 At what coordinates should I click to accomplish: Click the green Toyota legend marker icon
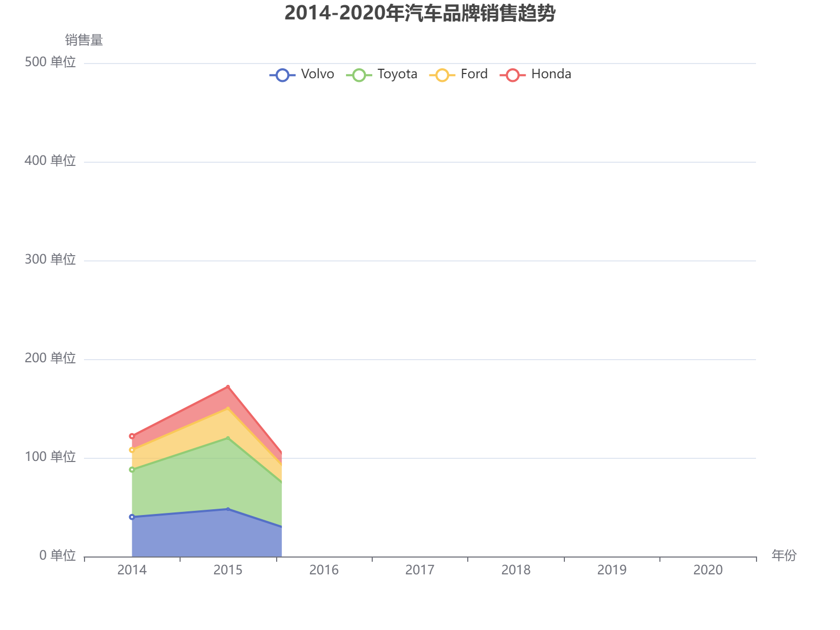point(359,74)
